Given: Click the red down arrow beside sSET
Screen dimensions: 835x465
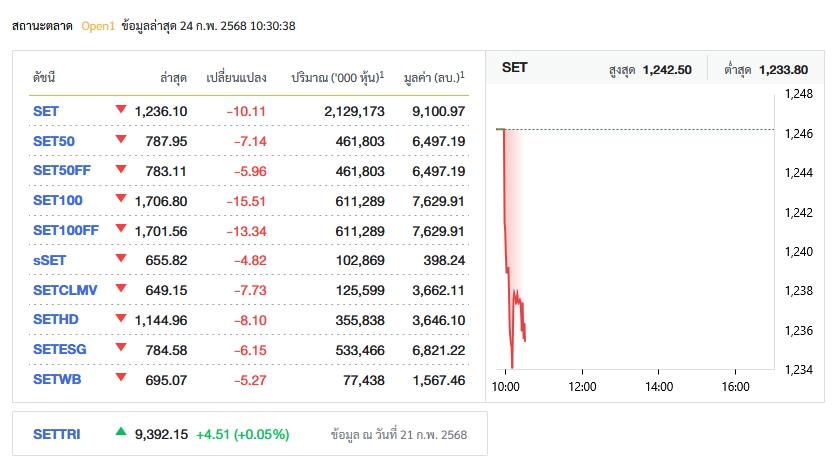Looking at the screenshot, I should coord(121,258).
